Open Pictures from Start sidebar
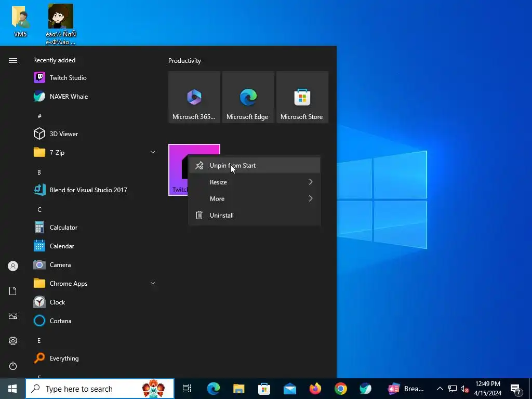 click(13, 316)
